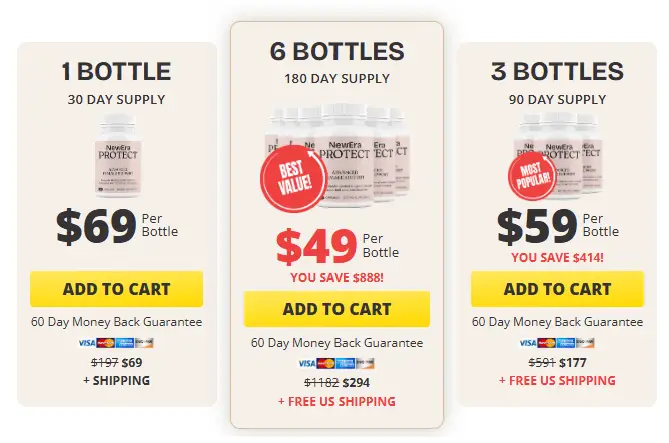The image size is (669, 443).
Task: Click Mastercard icon under 1 Bottle offer
Action: (x=105, y=342)
